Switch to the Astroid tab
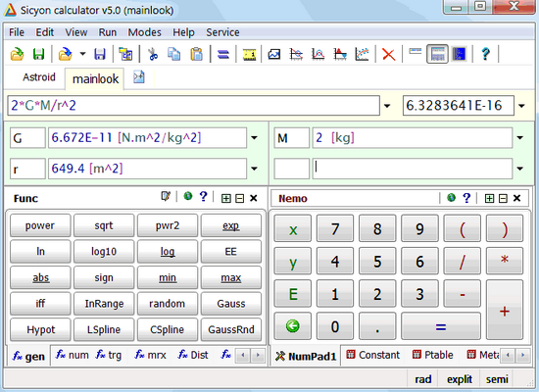 click(39, 77)
